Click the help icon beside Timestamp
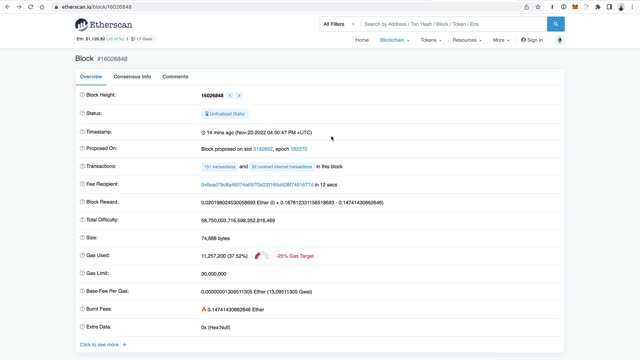 82,132
